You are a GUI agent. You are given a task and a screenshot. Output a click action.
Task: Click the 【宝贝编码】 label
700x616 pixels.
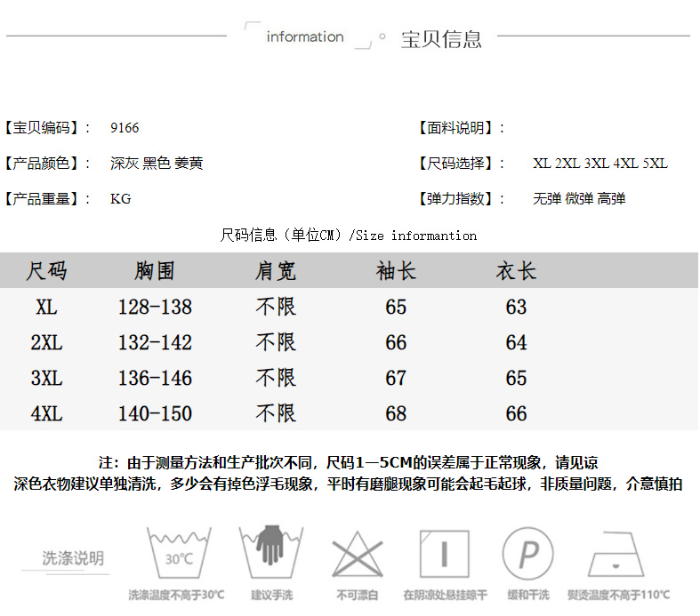(x=42, y=128)
